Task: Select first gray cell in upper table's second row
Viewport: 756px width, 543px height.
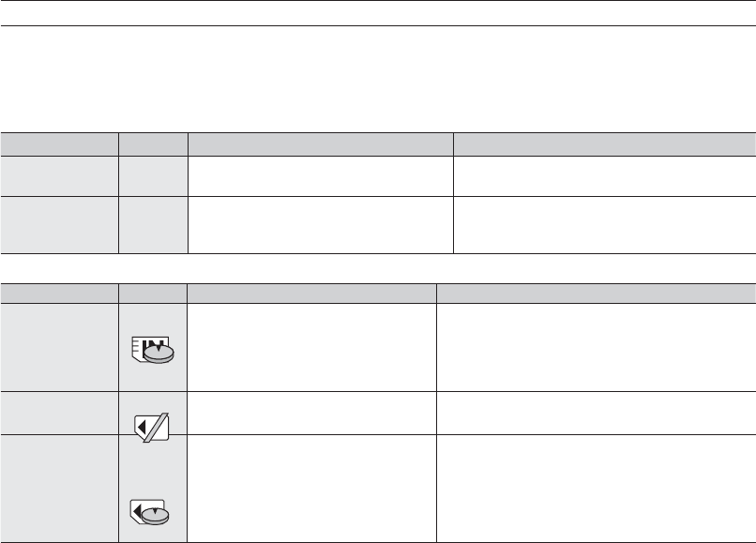Action: (59, 223)
